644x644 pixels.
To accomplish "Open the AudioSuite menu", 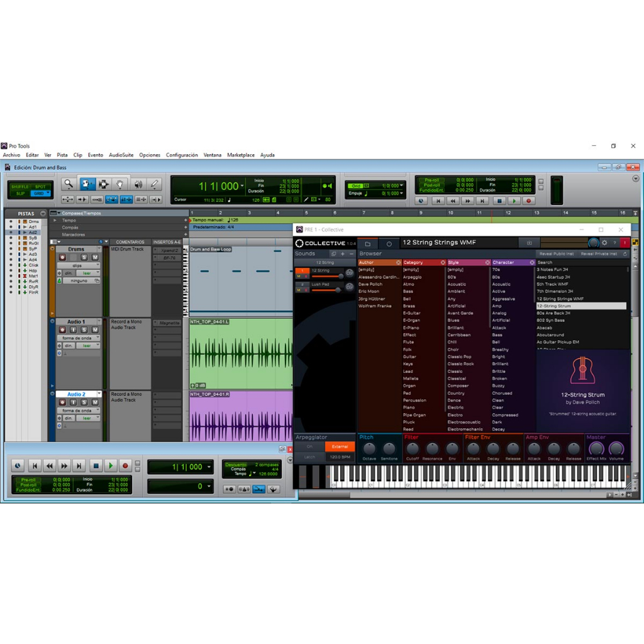I will 121,155.
